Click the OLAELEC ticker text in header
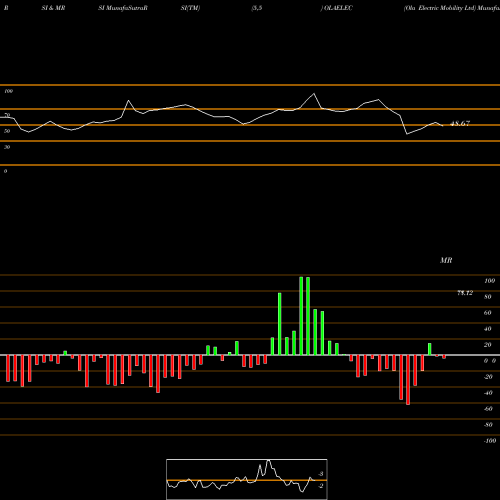Viewport: 500px width, 500px height. [338, 8]
